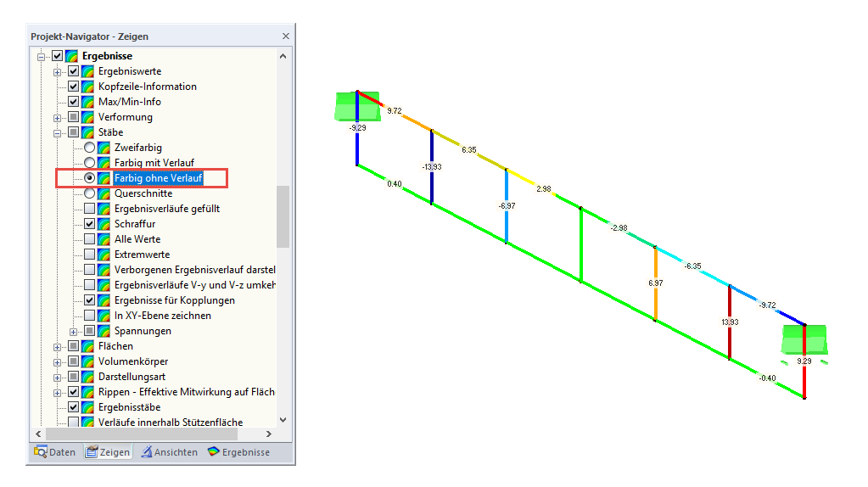
Task: Click the icon beside In XY-Ebene zeichnen
Action: [104, 316]
